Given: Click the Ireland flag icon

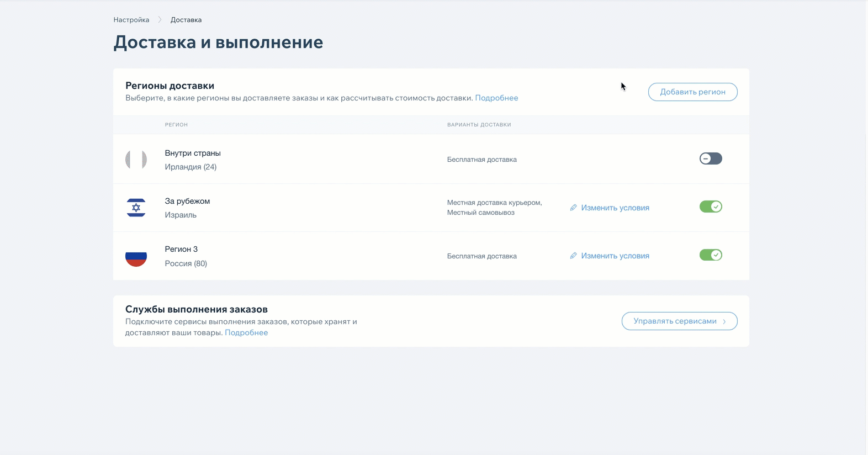Looking at the screenshot, I should [x=136, y=160].
